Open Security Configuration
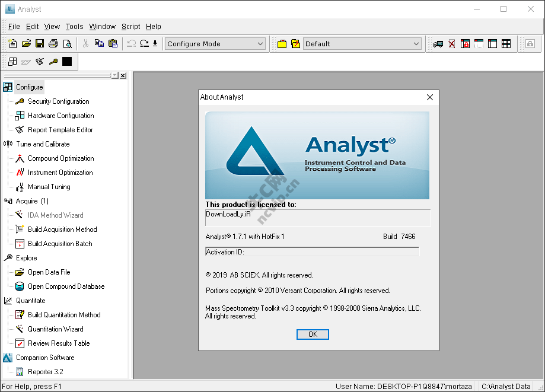545x392 pixels. pyautogui.click(x=58, y=101)
